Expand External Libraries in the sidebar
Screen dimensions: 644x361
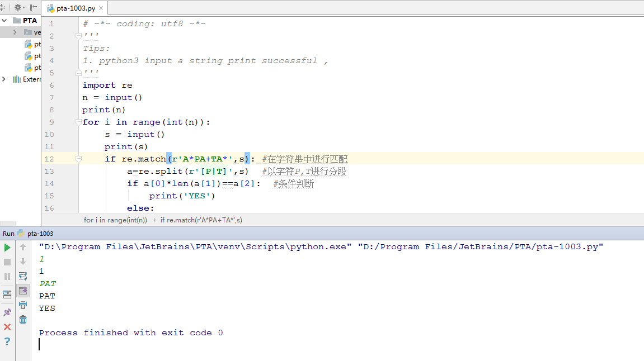[4, 79]
